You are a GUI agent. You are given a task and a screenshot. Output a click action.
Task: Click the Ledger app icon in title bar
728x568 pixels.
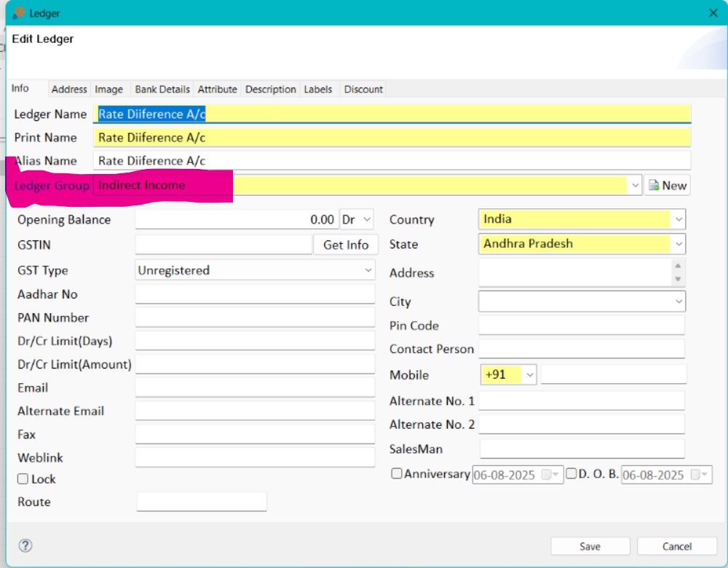tap(19, 12)
